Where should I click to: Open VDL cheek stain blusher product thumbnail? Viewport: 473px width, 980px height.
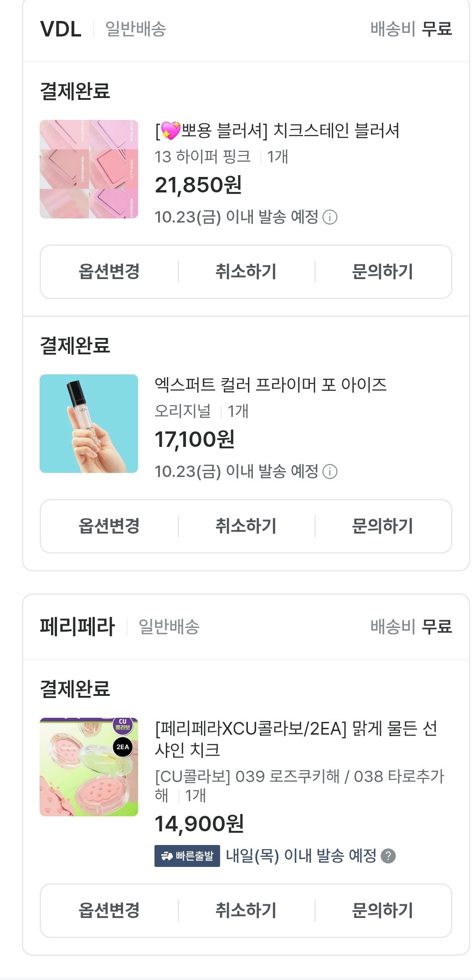pos(89,169)
